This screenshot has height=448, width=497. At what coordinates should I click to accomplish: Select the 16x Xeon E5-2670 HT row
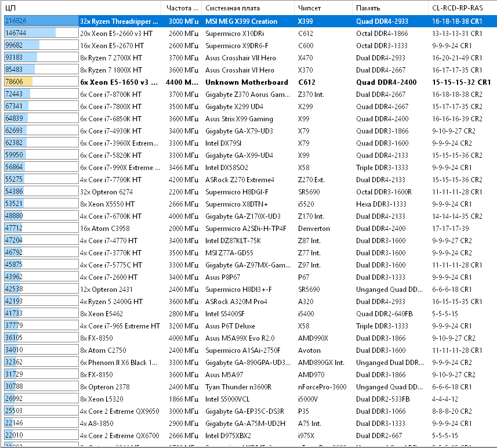click(251, 46)
